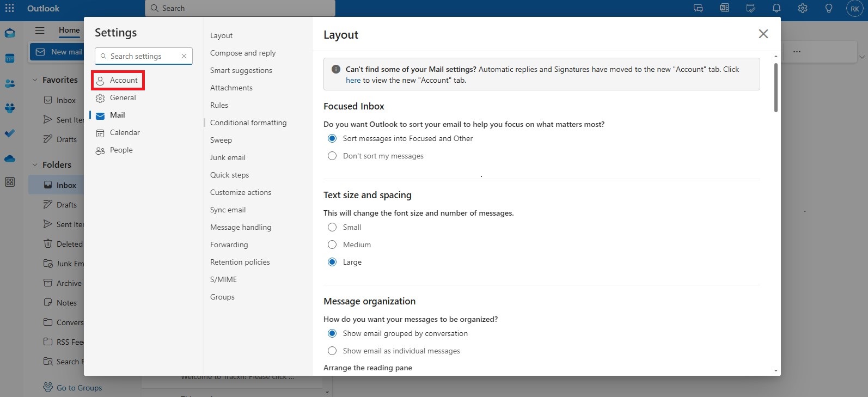The width and height of the screenshot is (868, 397).
Task: Open OneNote feed icon in top bar
Action: [x=724, y=8]
